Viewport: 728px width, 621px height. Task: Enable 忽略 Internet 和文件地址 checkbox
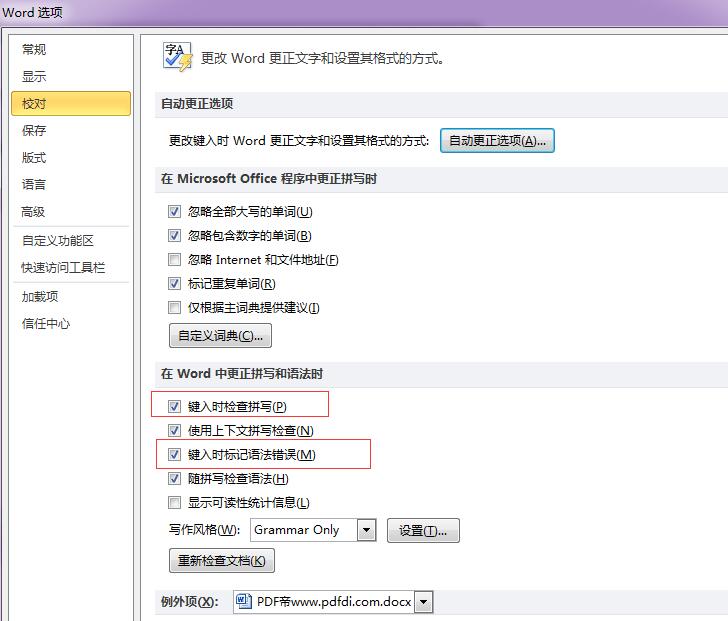[x=174, y=259]
